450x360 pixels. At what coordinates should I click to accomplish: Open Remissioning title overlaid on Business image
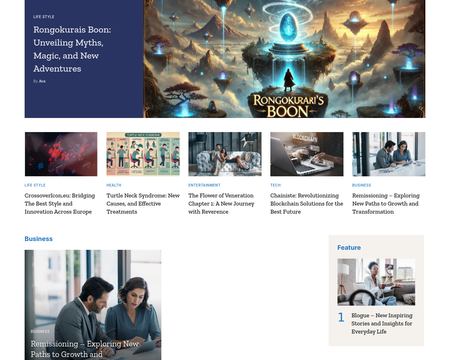tap(85, 349)
